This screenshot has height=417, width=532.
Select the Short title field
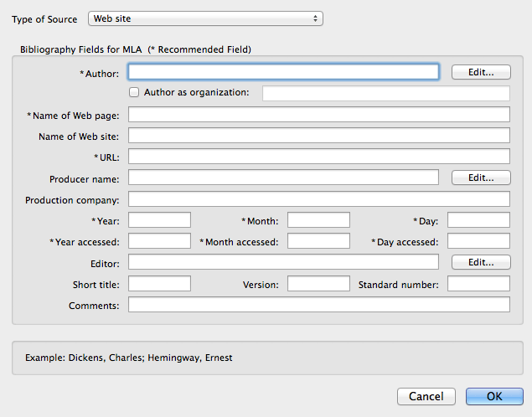tap(159, 284)
